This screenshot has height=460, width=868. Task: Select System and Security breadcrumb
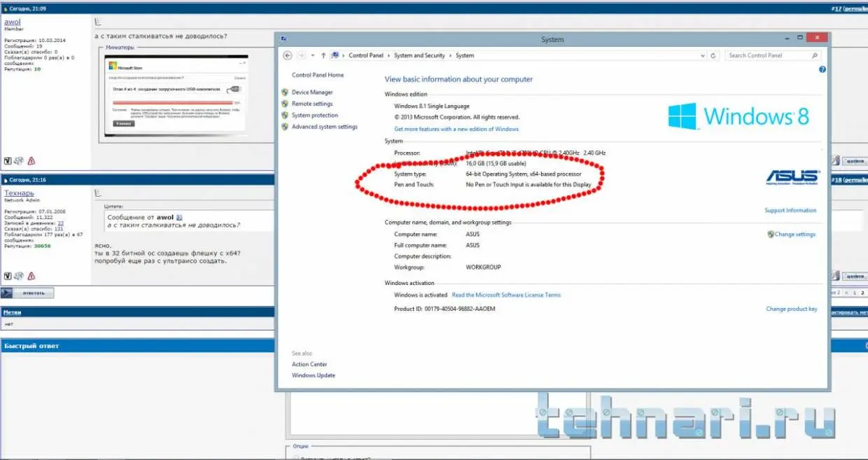point(419,55)
